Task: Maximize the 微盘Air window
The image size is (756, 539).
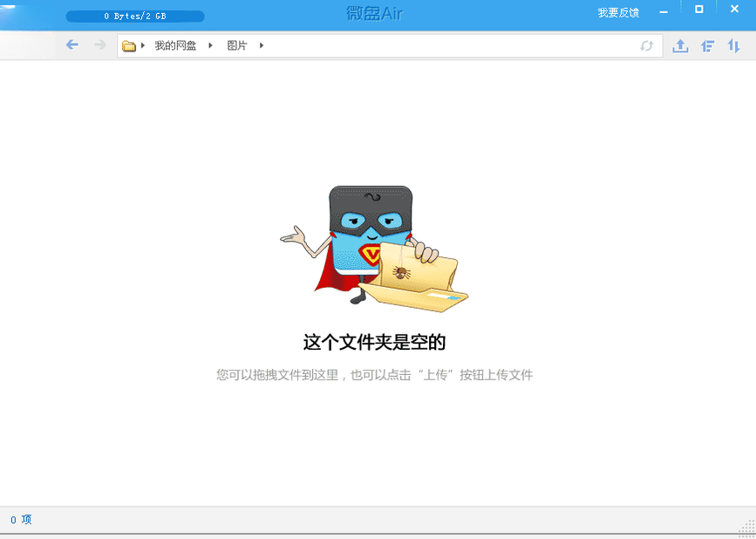Action: coord(699,10)
